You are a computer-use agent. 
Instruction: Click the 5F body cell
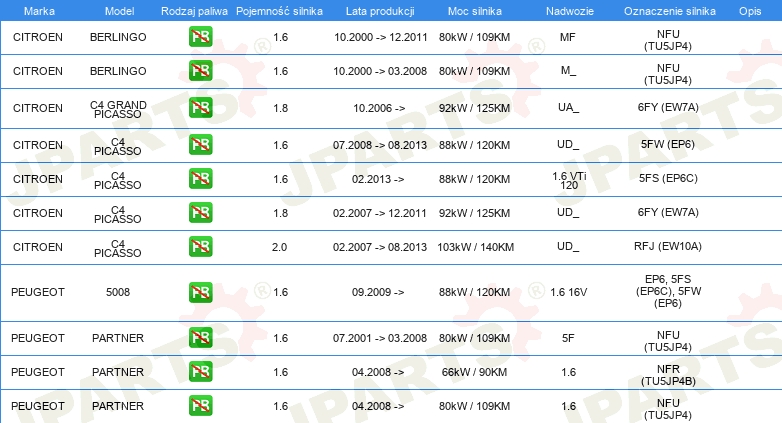coord(568,338)
